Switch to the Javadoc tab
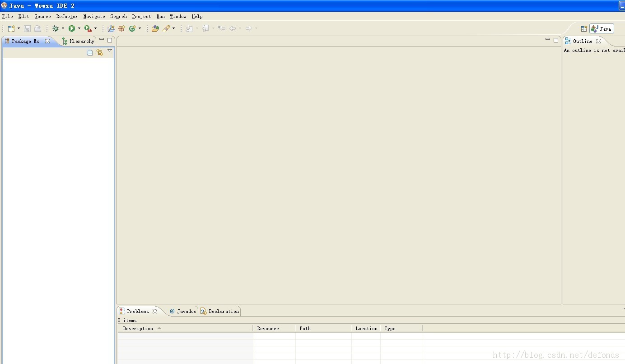 (x=183, y=311)
